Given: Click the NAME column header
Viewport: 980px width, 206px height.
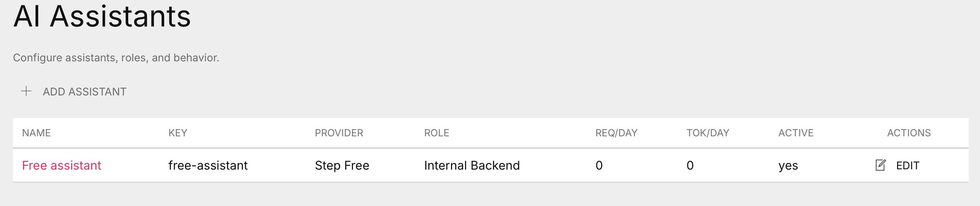Looking at the screenshot, I should (x=36, y=133).
